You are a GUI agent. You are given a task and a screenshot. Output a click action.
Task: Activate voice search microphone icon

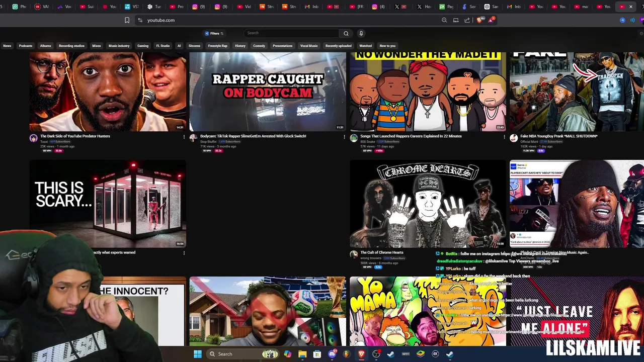(361, 33)
